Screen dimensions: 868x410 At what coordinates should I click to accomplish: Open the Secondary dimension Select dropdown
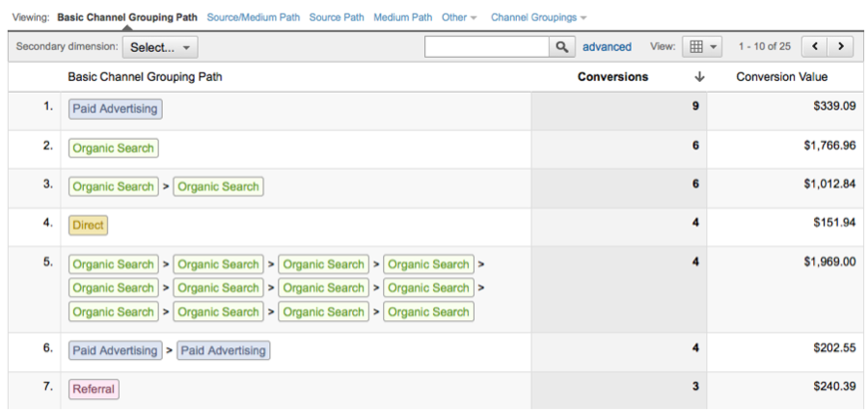[x=160, y=46]
